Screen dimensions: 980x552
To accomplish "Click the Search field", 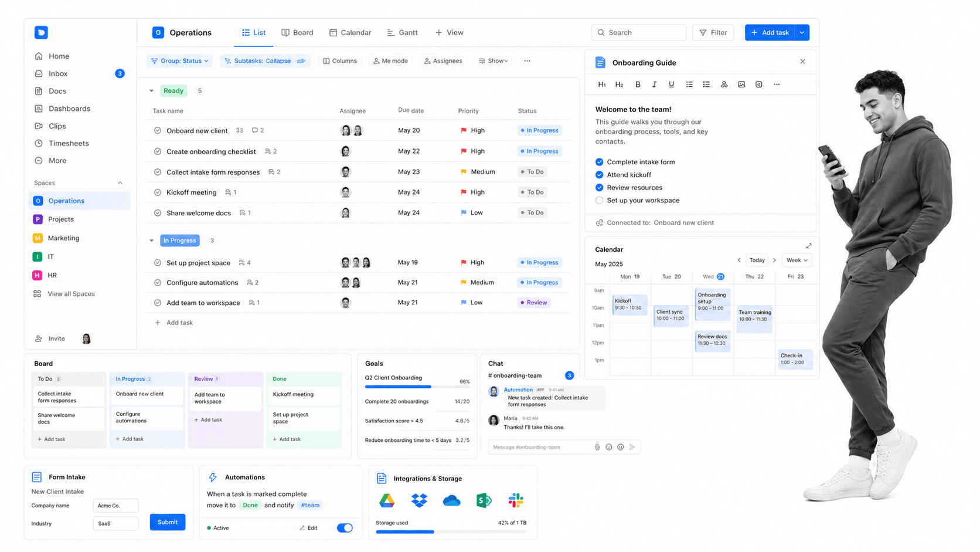I will click(639, 33).
